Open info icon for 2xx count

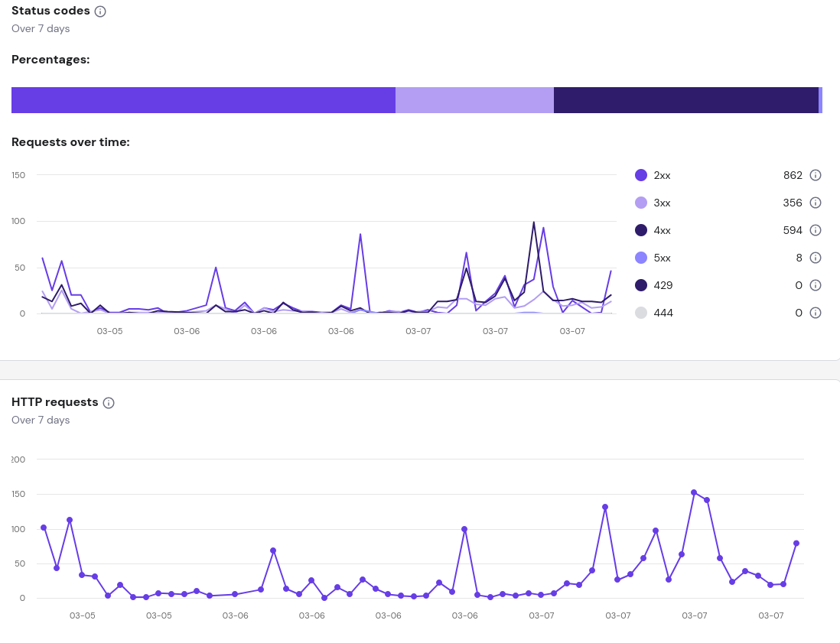pos(815,175)
